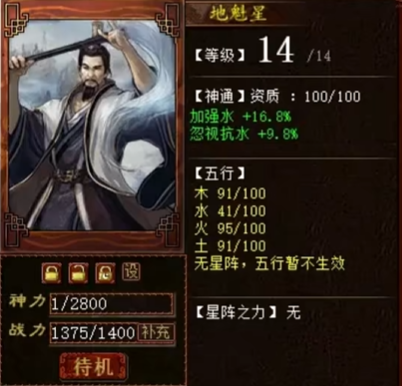The height and width of the screenshot is (386, 402).
Task: Click the large level number 14
Action: pos(276,50)
